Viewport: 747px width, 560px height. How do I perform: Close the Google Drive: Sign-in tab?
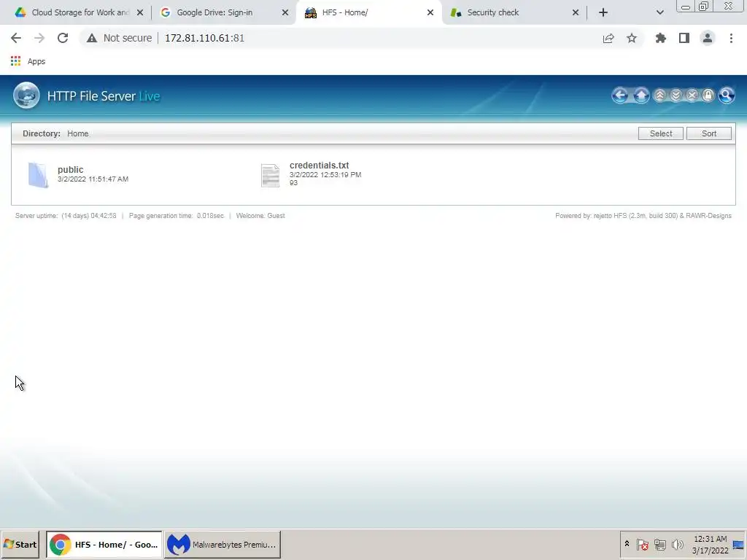coord(285,12)
